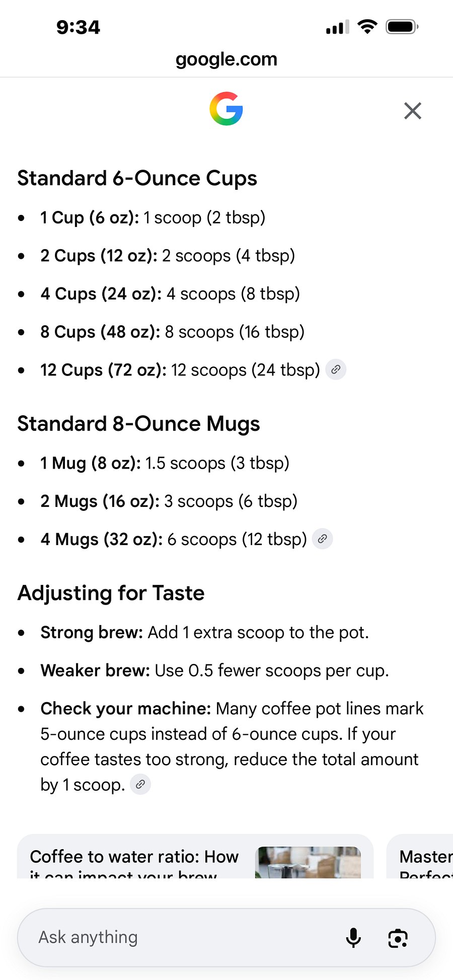This screenshot has height=980, width=453.
Task: Tap the microphone voice search icon
Action: coord(354,937)
